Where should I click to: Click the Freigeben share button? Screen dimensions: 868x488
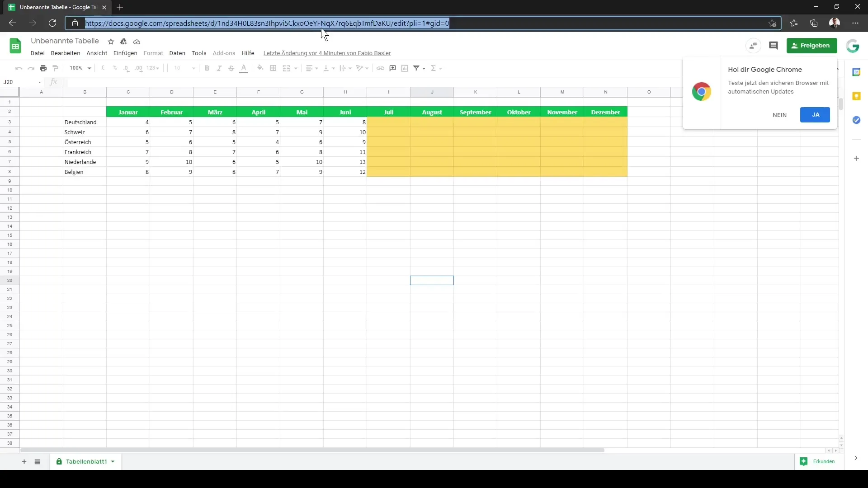coord(811,46)
